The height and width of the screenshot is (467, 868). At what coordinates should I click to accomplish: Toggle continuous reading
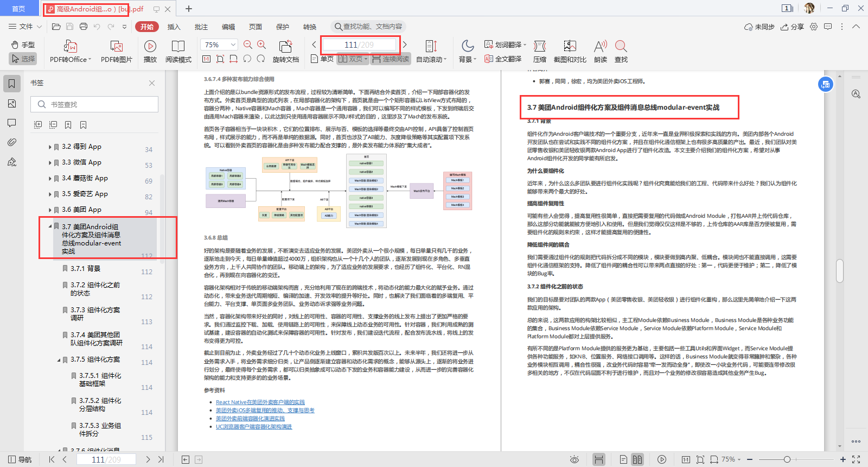tap(391, 59)
